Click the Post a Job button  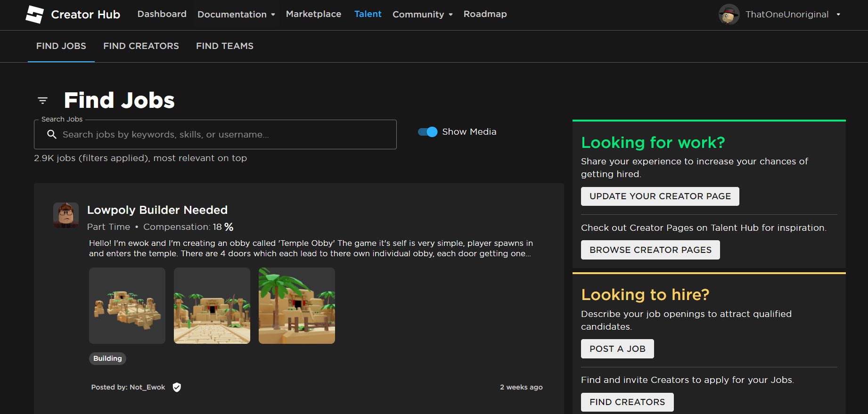(617, 349)
